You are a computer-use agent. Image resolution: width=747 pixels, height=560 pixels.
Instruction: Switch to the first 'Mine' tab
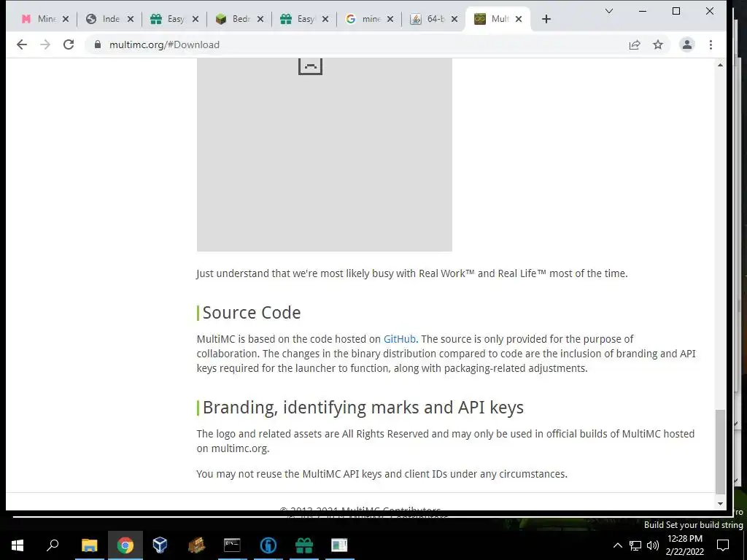pyautogui.click(x=40, y=19)
